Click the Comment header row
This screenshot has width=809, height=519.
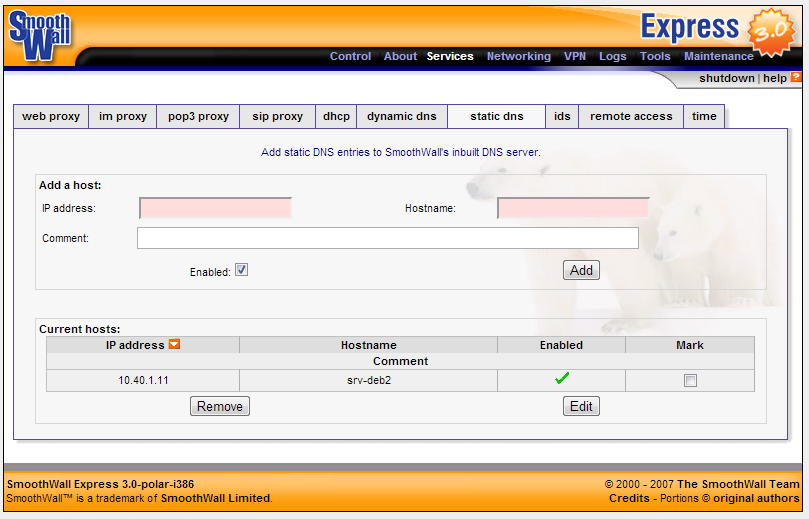400,361
